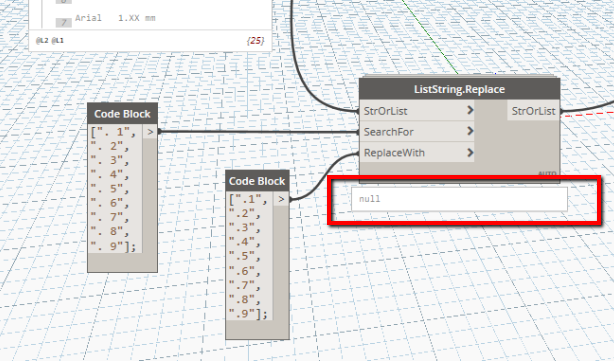614x364 pixels.
Task: Click the ". 3" line in the code block
Action: pos(110,160)
